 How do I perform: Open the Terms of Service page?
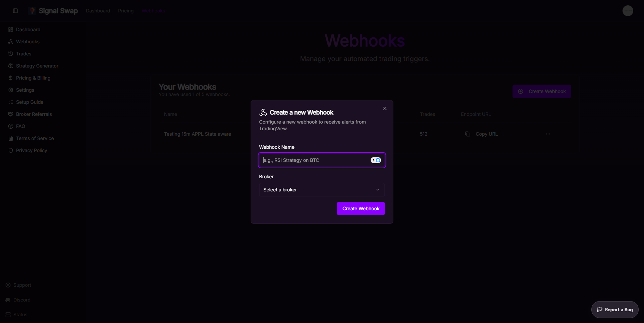pyautogui.click(x=35, y=138)
